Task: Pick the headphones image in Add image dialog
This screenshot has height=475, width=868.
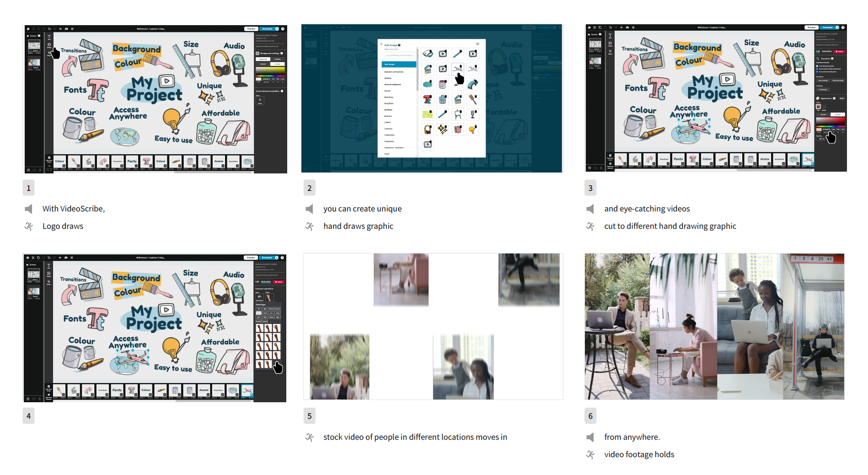Action: (x=428, y=129)
